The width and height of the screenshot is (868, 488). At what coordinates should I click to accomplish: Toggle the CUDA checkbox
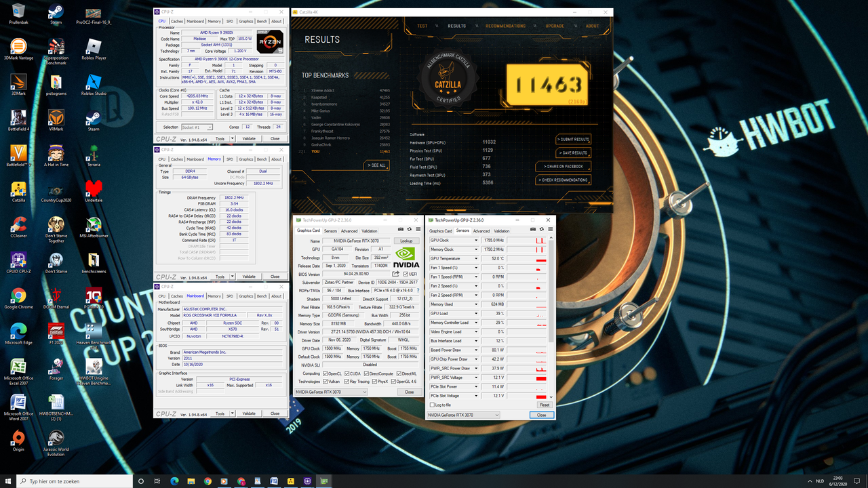[x=347, y=373]
